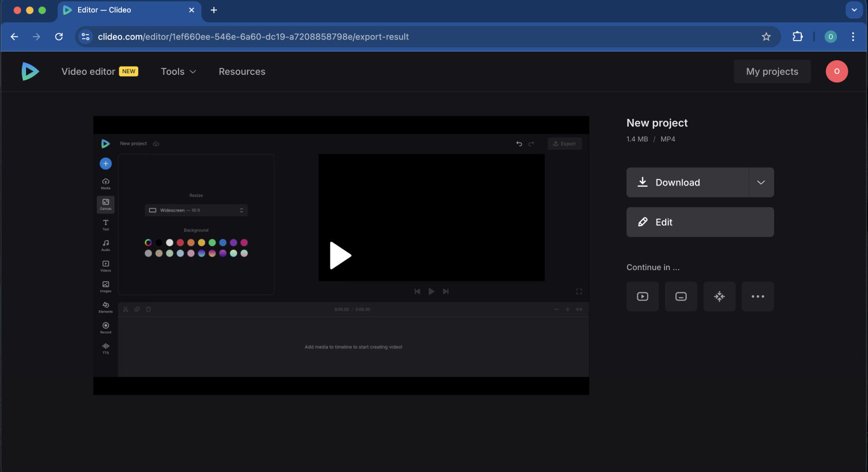The image size is (868, 472).
Task: Open the Chrome three-dot menu
Action: point(853,37)
